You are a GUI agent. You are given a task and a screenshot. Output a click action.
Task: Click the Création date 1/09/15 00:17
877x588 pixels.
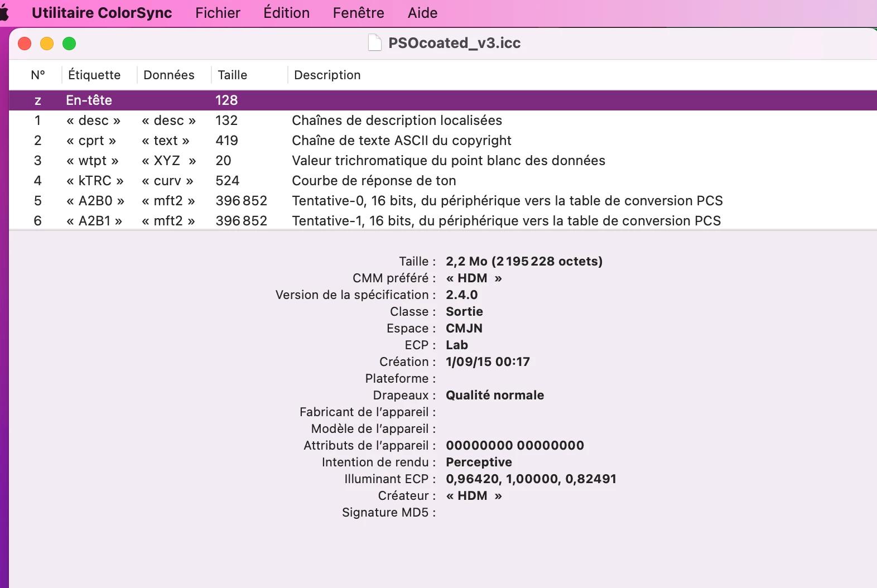488,362
